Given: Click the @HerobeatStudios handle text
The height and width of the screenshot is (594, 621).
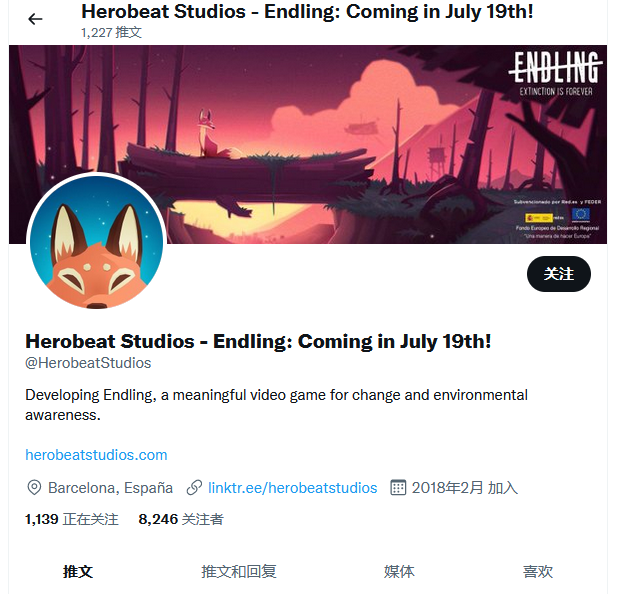Looking at the screenshot, I should 88,363.
